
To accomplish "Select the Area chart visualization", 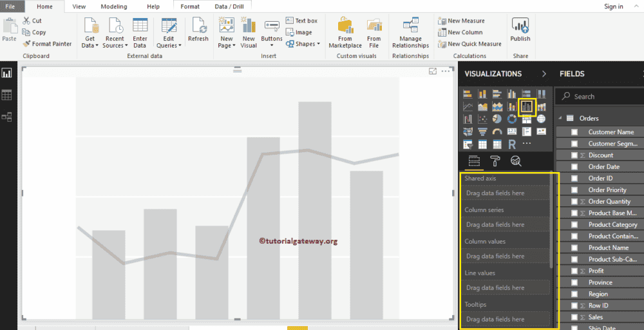I will click(482, 107).
